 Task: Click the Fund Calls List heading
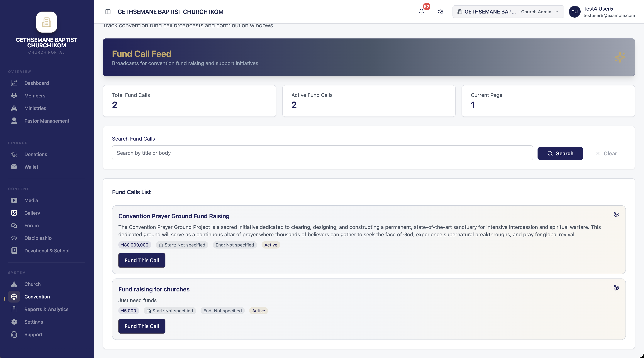pos(131,192)
